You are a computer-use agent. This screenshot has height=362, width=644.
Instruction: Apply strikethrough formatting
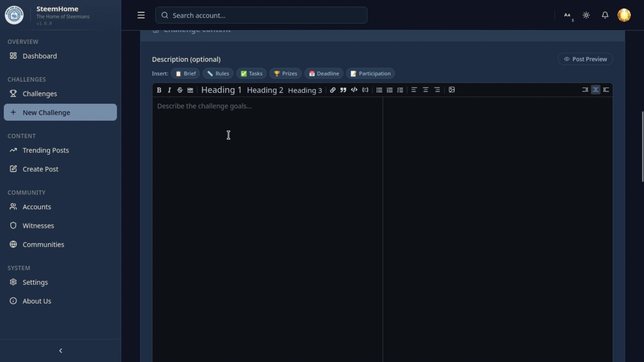(x=180, y=90)
